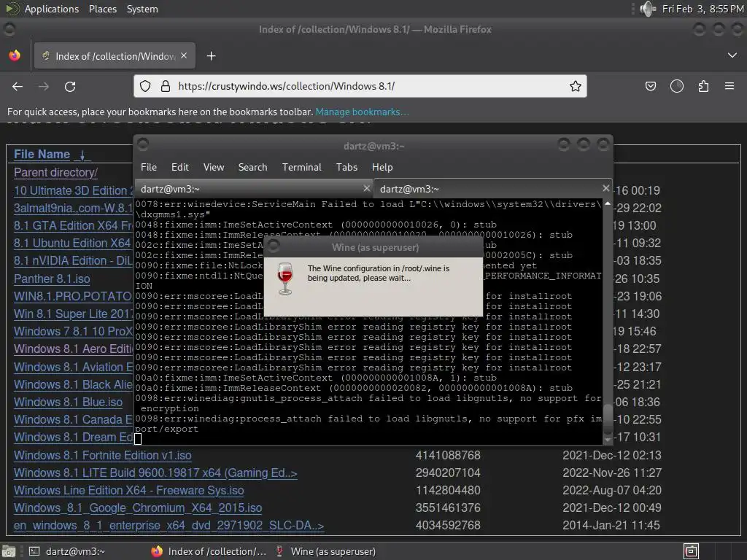Reload the current Firefox page
The image size is (747, 560).
pyautogui.click(x=70, y=86)
